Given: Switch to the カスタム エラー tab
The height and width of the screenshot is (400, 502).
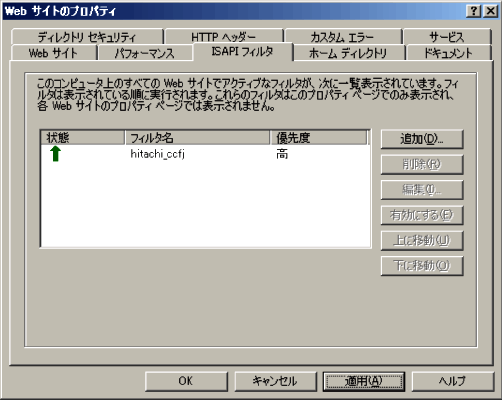Looking at the screenshot, I should (343, 37).
